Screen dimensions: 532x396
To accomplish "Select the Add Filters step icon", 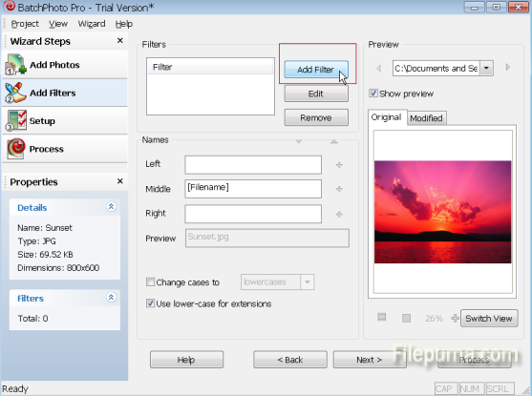I will point(15,93).
